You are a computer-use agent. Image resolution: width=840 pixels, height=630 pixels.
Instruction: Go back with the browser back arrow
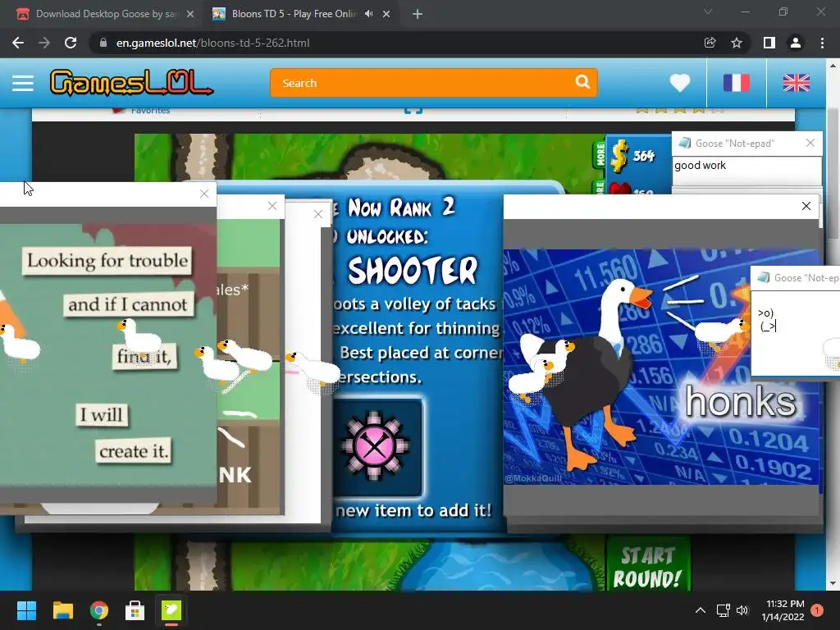(x=18, y=43)
